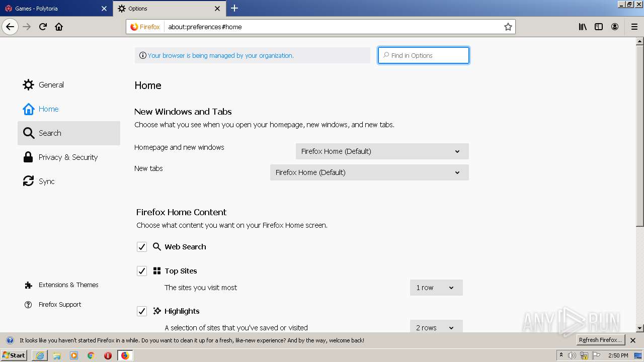
Task: Go back one page with the back arrow
Action: click(10, 27)
